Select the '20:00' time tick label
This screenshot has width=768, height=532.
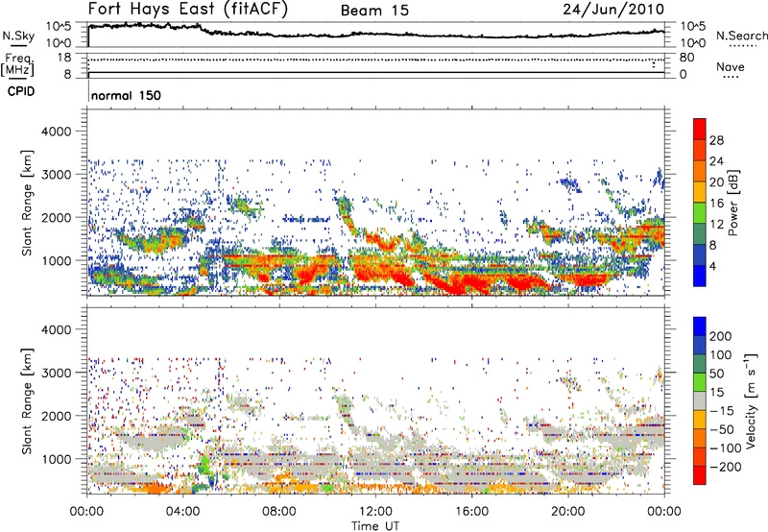tap(568, 512)
